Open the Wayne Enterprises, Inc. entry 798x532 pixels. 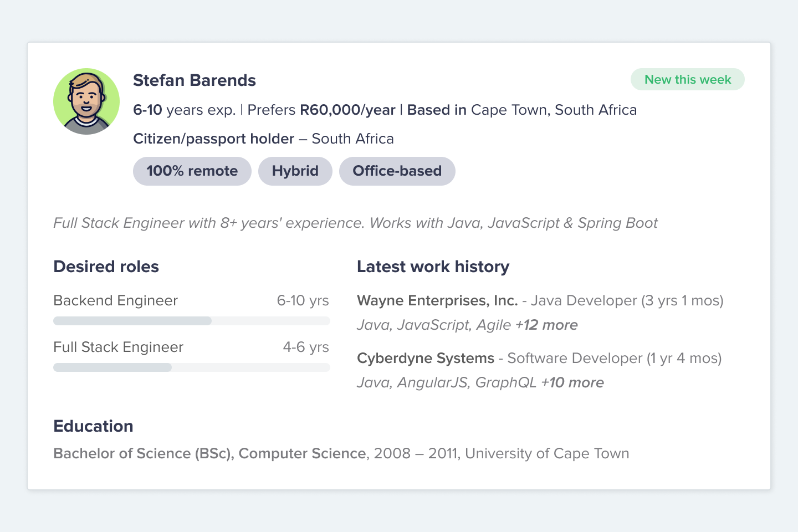tap(437, 301)
